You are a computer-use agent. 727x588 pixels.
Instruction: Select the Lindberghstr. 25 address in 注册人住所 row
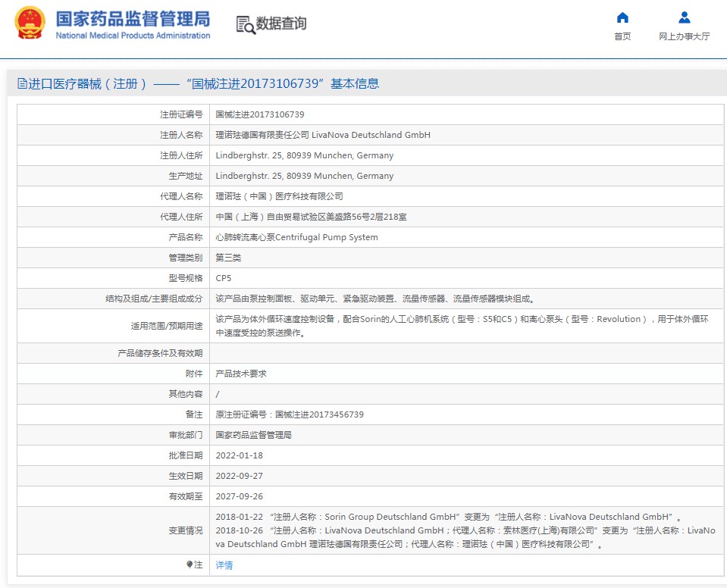(x=305, y=155)
